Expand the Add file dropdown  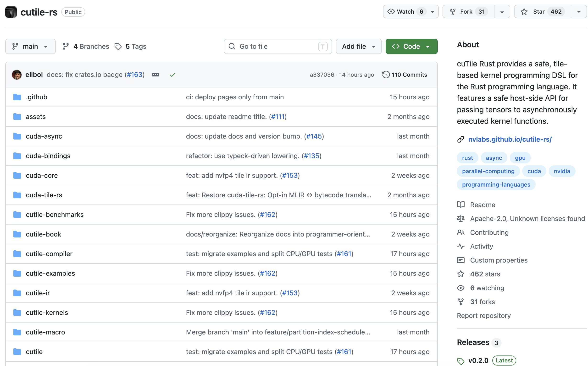(359, 47)
